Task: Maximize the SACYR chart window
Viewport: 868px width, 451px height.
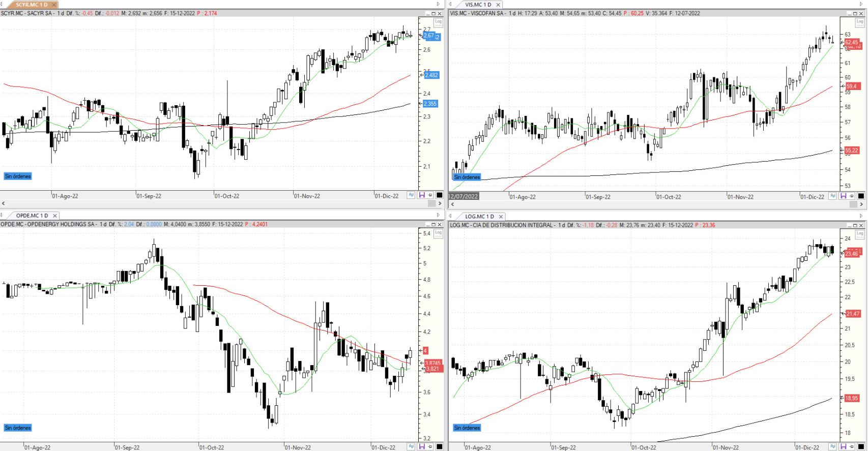Action: coord(433,13)
